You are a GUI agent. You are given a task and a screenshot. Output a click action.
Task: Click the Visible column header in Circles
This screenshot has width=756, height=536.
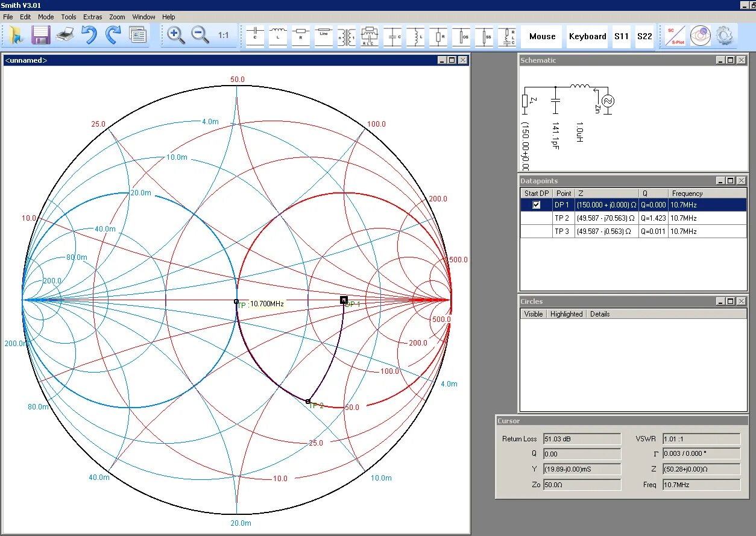point(533,314)
